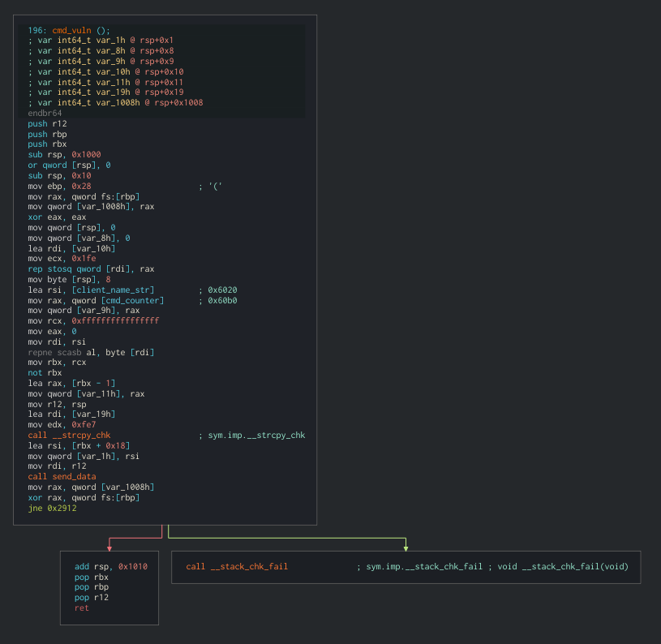Click the sym.imp.__strcpy_chk comment
Viewport: 661px width, 644px height.
(x=253, y=435)
